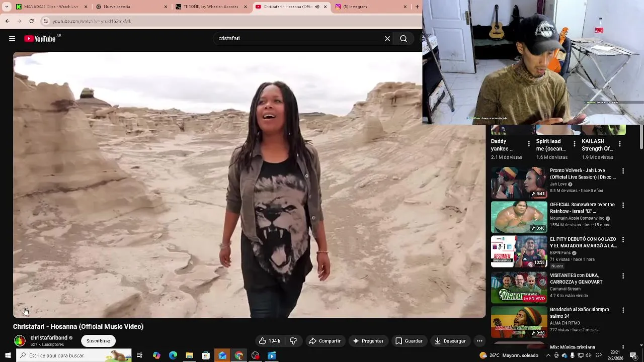Open options menu for Somewhere over the Rainbow
644x362 pixels.
623,206
